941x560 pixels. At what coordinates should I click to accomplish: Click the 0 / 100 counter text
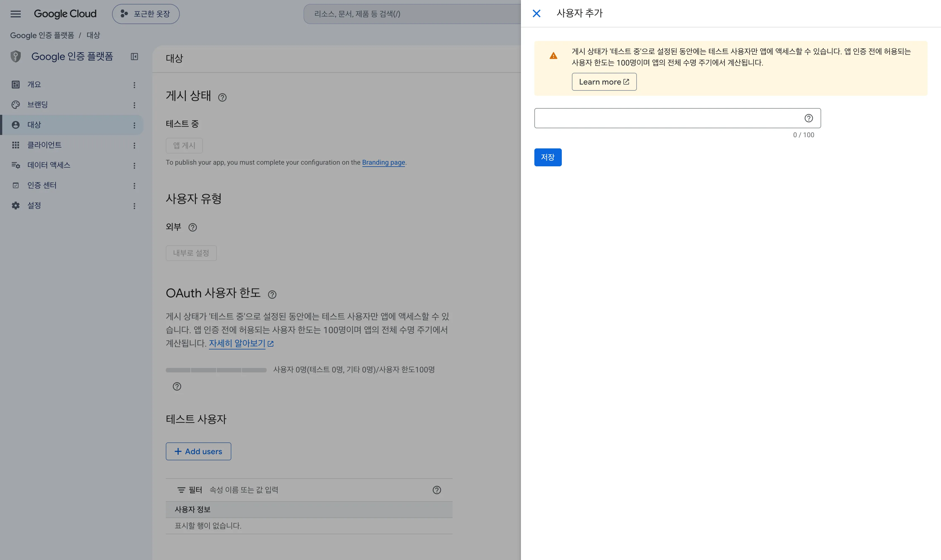click(803, 135)
